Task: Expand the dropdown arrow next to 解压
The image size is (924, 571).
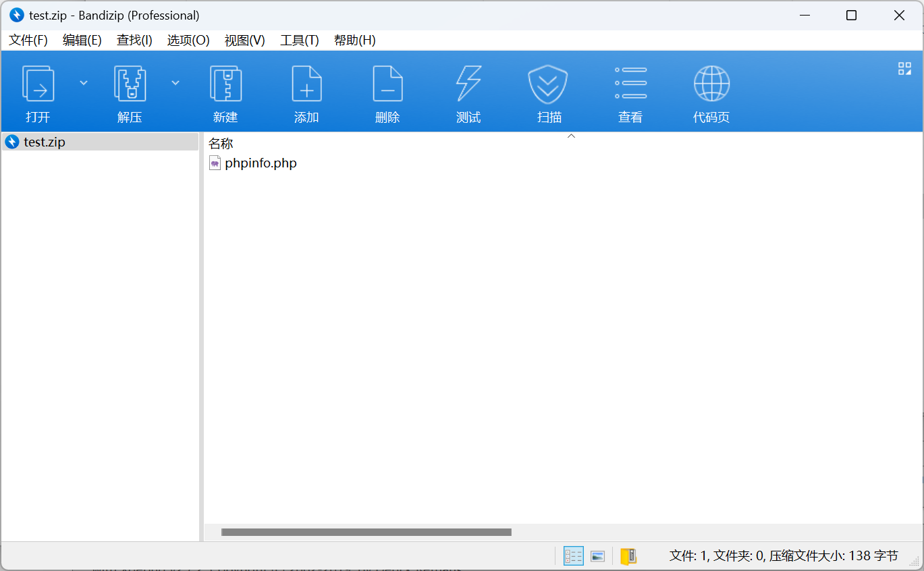Action: (175, 83)
